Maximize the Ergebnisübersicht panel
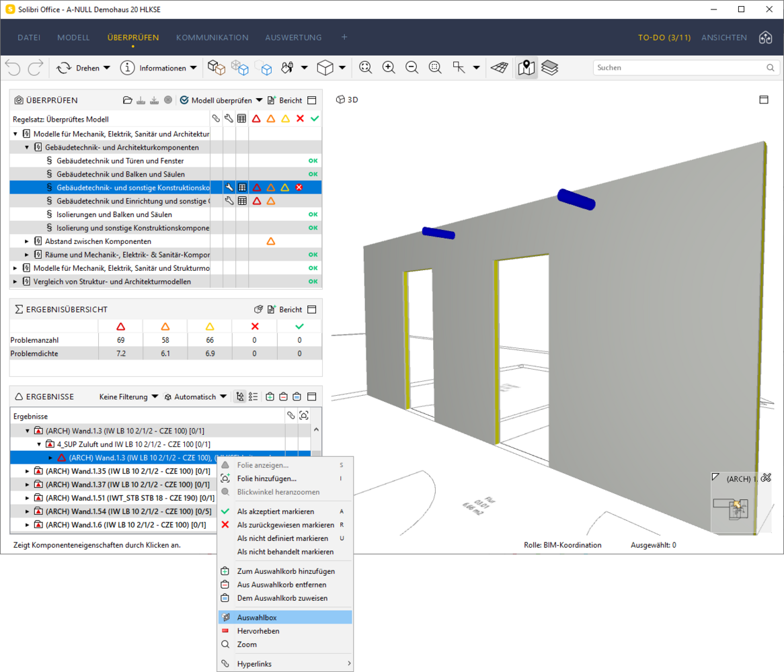This screenshot has width=784, height=672. coord(312,310)
